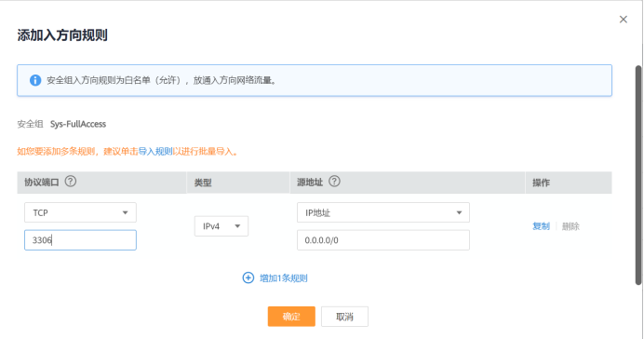Click 复制 to duplicate the rule
The image size is (644, 339).
point(541,226)
